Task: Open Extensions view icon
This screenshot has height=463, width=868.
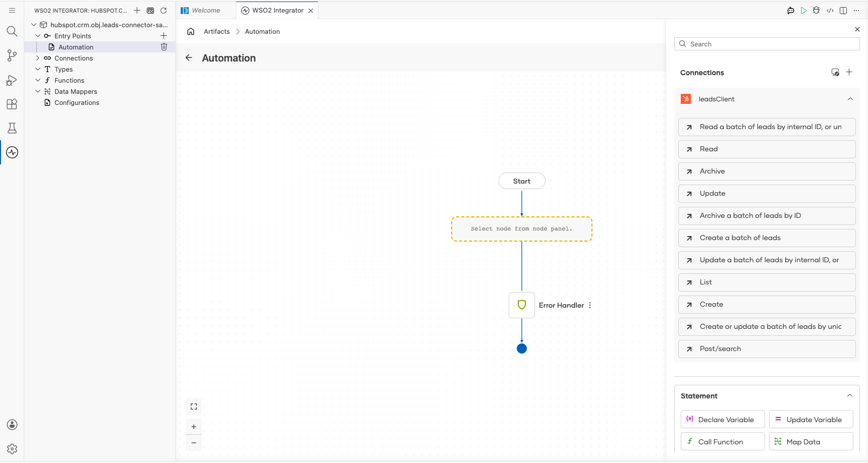Action: point(12,104)
